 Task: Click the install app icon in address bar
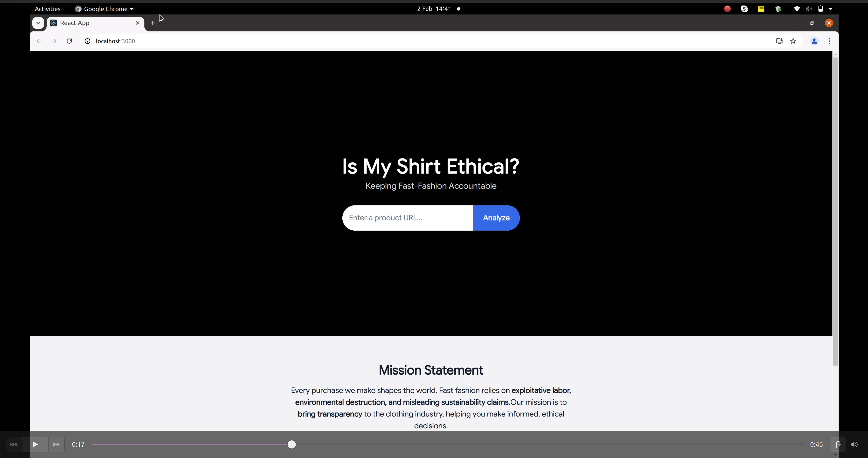[x=779, y=41]
